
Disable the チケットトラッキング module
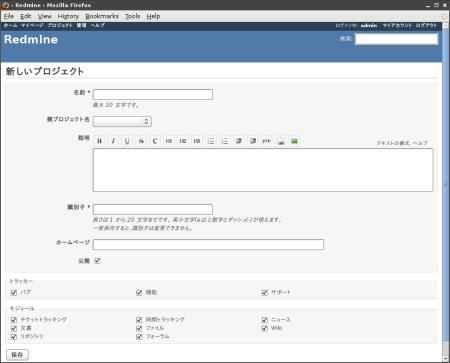pos(14,320)
